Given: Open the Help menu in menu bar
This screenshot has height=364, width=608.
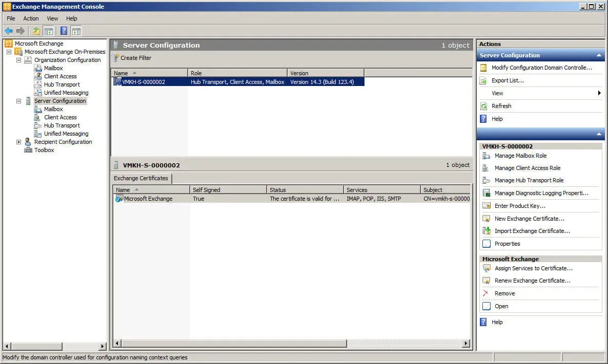Looking at the screenshot, I should [x=71, y=18].
